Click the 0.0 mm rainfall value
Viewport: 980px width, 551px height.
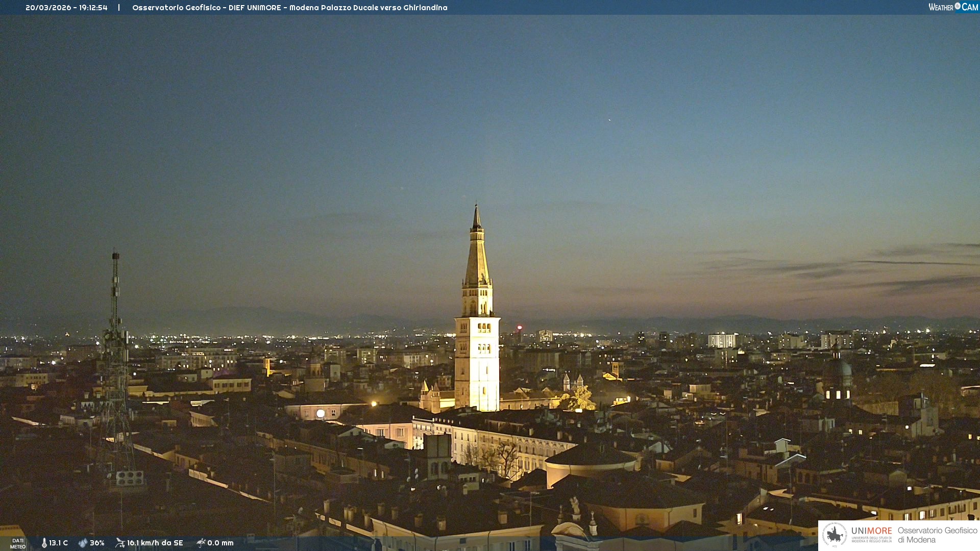pos(220,543)
